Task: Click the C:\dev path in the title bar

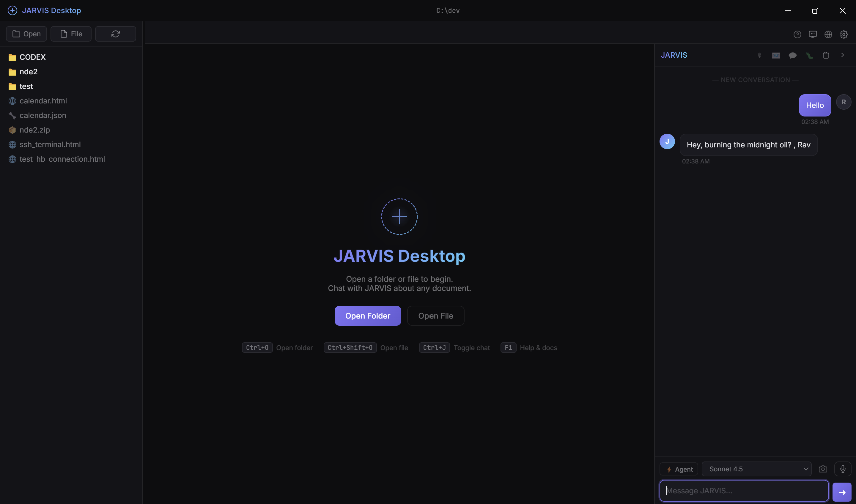Action: click(448, 10)
